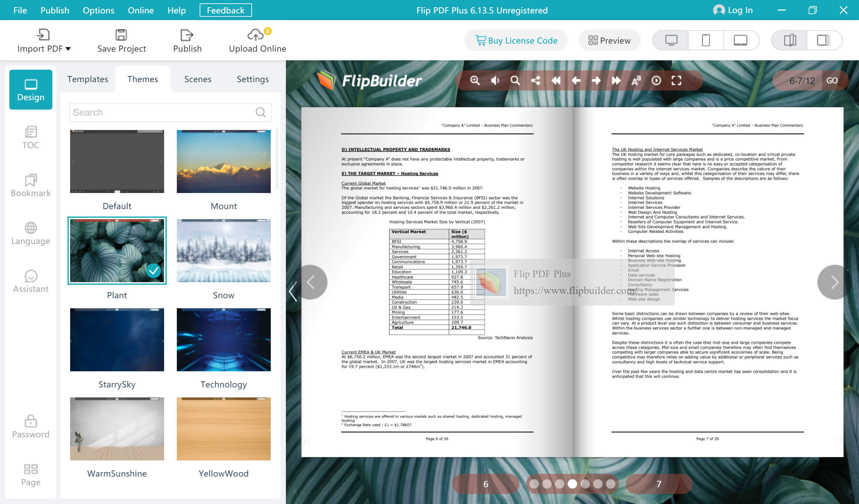Click the Buy License Code button
The width and height of the screenshot is (859, 504).
pos(516,40)
